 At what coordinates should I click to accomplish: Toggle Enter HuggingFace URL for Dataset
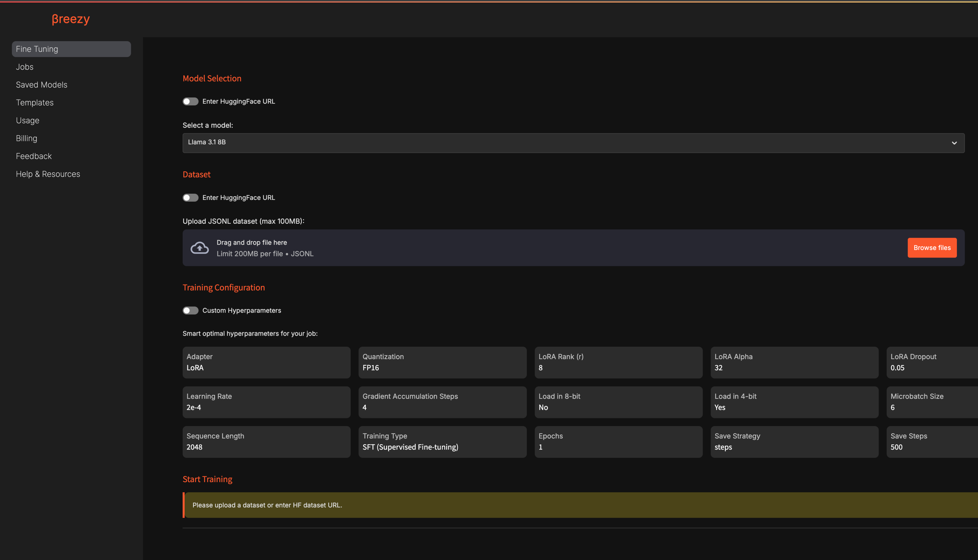tap(191, 198)
